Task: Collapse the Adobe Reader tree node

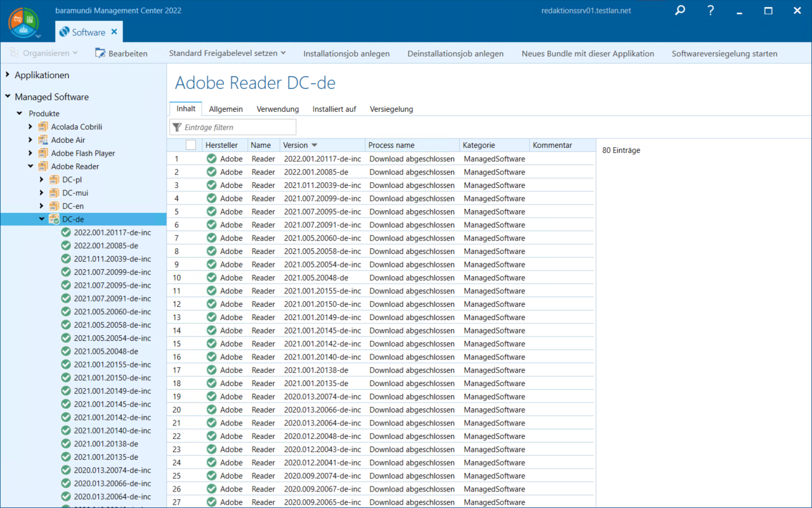Action: pos(30,166)
